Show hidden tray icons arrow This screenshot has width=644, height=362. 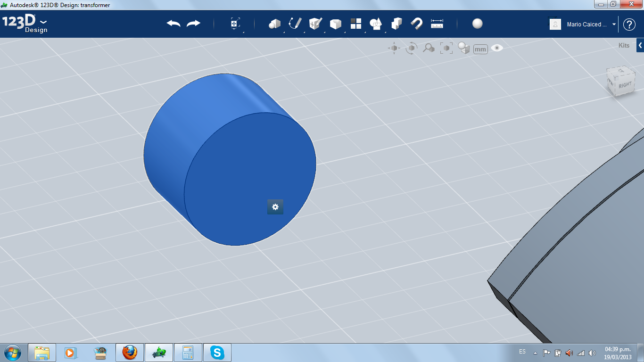535,353
